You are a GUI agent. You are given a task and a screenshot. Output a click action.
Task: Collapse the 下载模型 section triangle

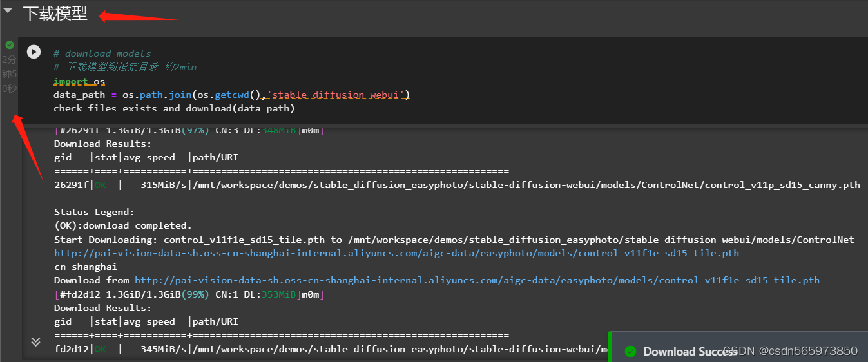(8, 11)
